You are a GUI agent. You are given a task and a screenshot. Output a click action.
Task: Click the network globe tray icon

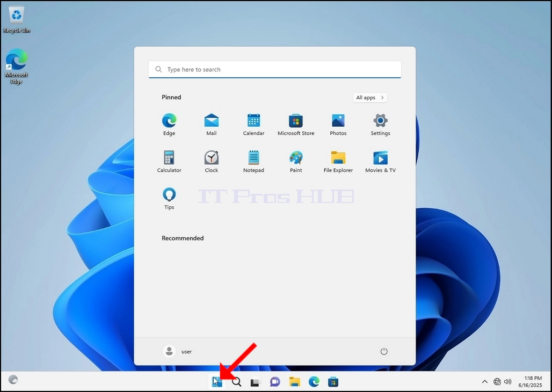[x=497, y=381]
